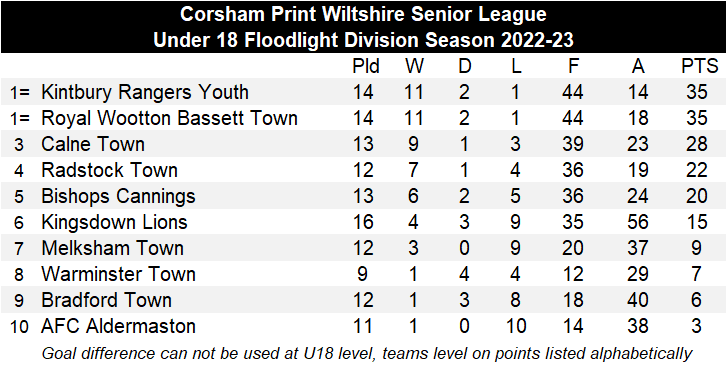Viewport: 726px width, 365px height.
Task: Click the Royal Wootton Bassett Town row
Action: click(x=363, y=118)
